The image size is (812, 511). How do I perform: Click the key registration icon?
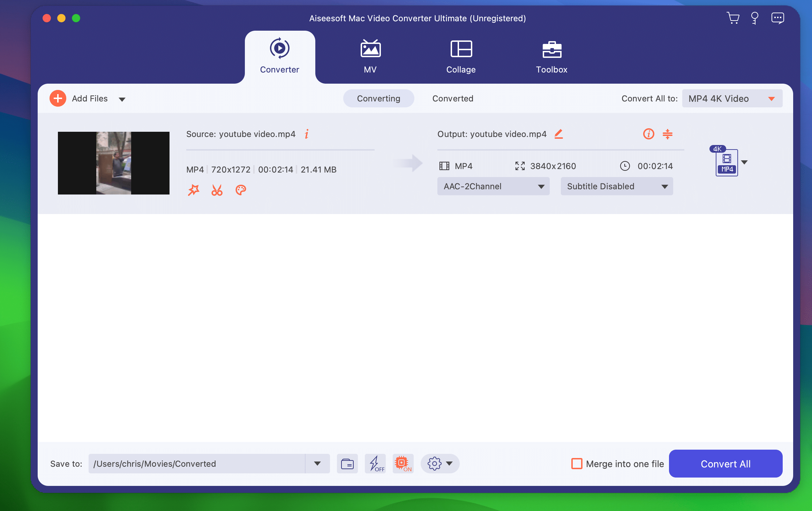coord(755,18)
